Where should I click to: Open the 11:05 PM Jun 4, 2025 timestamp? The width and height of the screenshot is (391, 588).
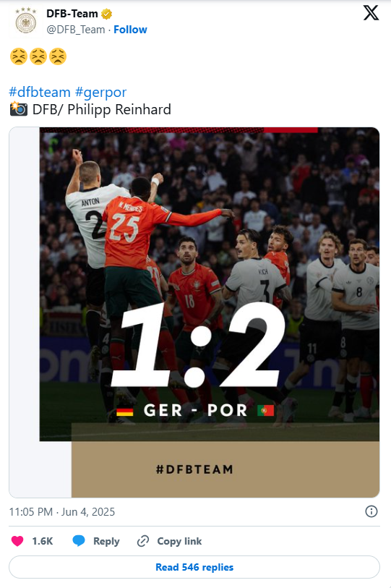62,512
